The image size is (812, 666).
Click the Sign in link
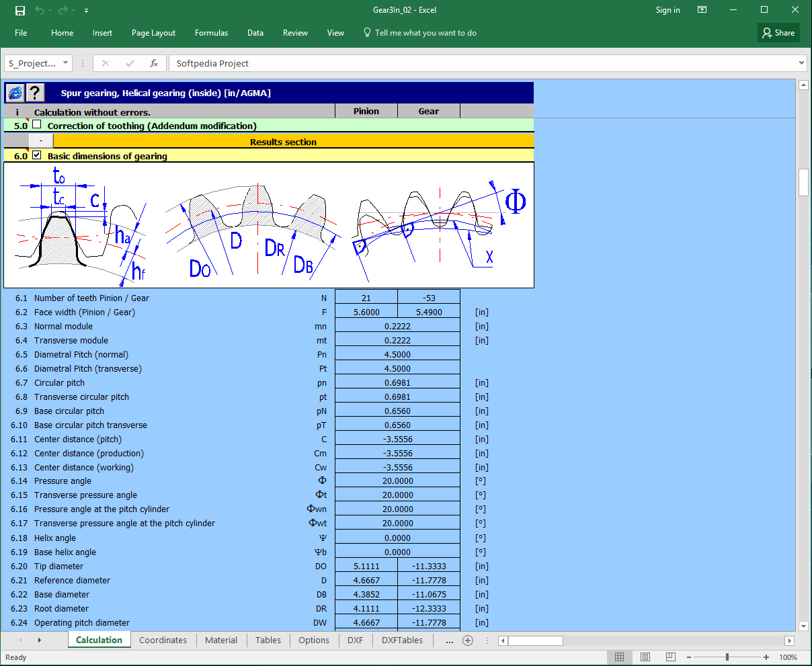coord(667,9)
